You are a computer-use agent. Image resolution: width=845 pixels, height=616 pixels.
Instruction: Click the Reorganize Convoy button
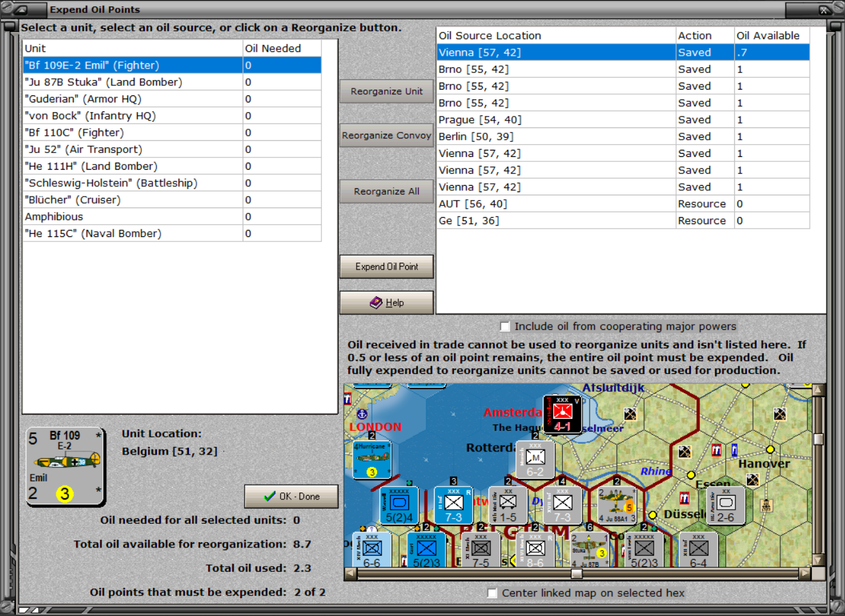(x=387, y=136)
